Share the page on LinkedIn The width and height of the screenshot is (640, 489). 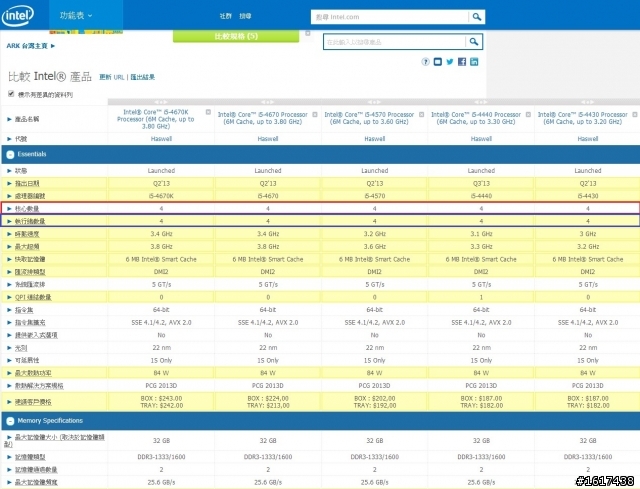(474, 62)
